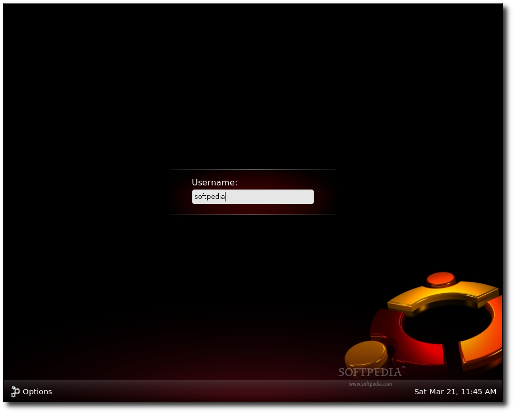The height and width of the screenshot is (413, 514).
Task: Click the Sat Mar 21 date portion
Action: tap(435, 391)
